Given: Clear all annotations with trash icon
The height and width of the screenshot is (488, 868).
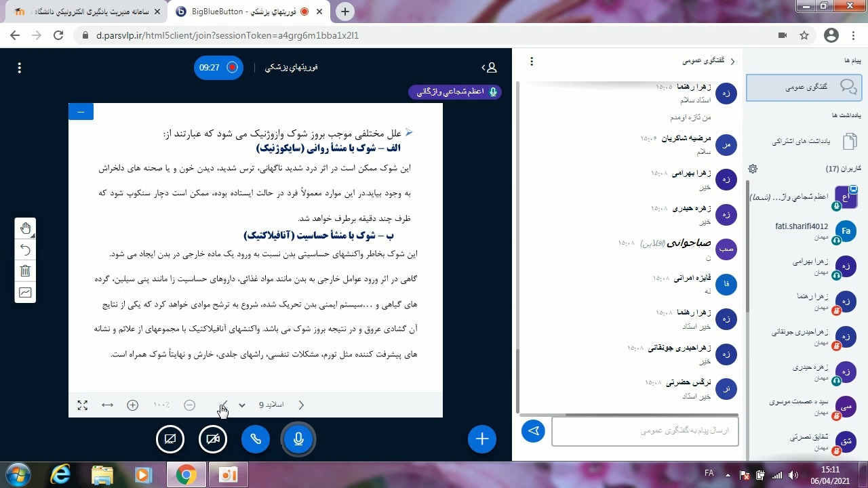Looking at the screenshot, I should coord(25,271).
